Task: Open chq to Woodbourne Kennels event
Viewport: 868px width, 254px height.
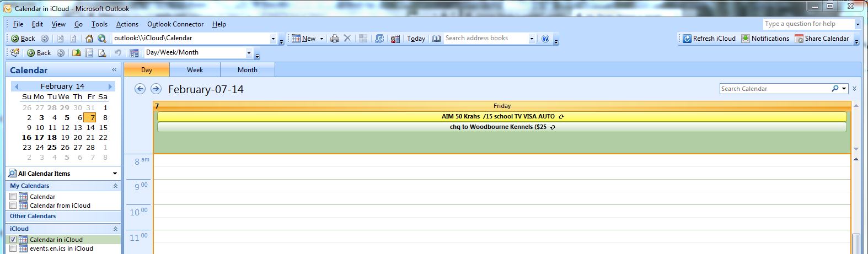Action: coord(502,127)
